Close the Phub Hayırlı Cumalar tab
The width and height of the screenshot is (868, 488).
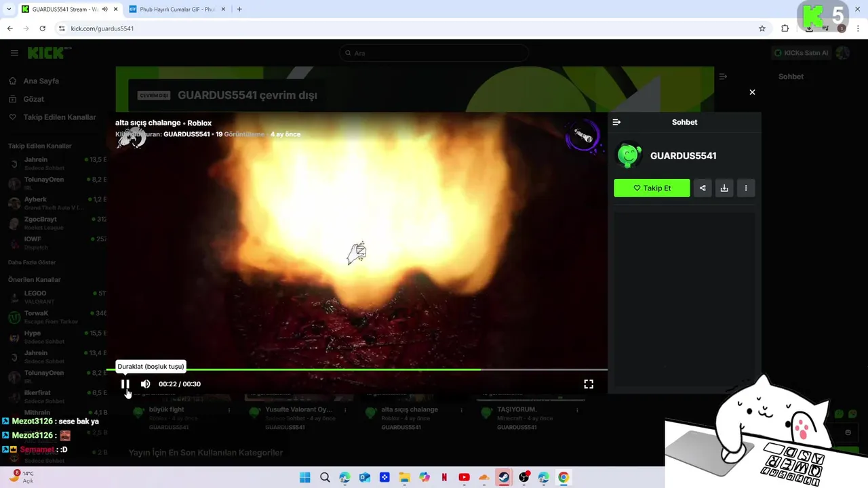(223, 9)
